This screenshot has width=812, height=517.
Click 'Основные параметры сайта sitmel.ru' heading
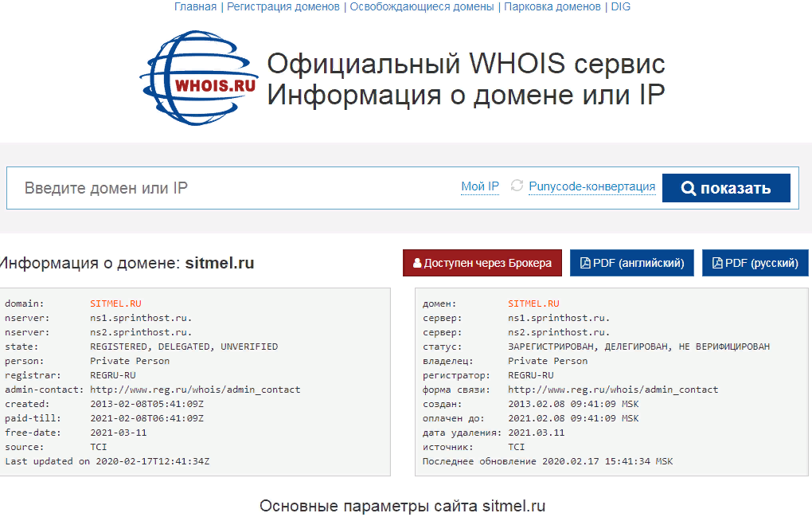(x=402, y=506)
